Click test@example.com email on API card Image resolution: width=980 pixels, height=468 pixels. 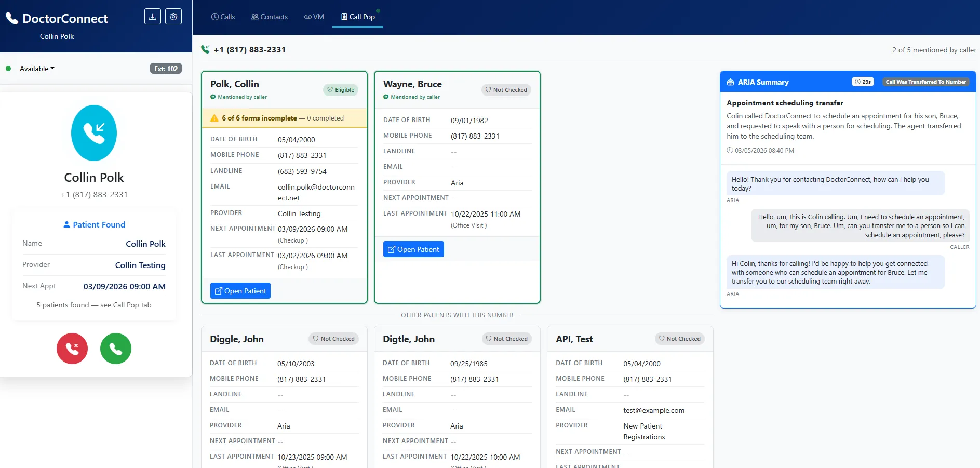(654, 410)
